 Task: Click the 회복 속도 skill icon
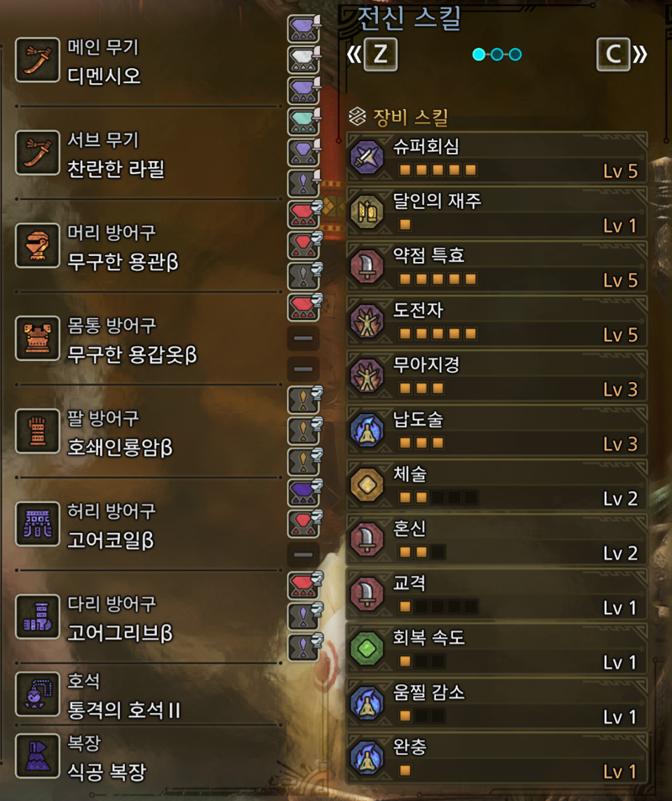click(x=367, y=649)
